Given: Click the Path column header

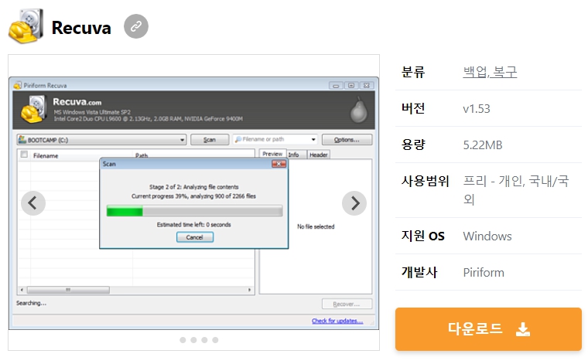Looking at the screenshot, I should click(142, 155).
